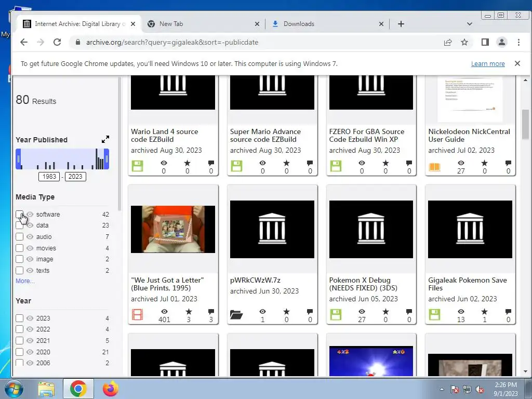This screenshot has height=399, width=532.
Task: Open Wario Land 4 source code EZBuild title
Action: [x=165, y=136]
